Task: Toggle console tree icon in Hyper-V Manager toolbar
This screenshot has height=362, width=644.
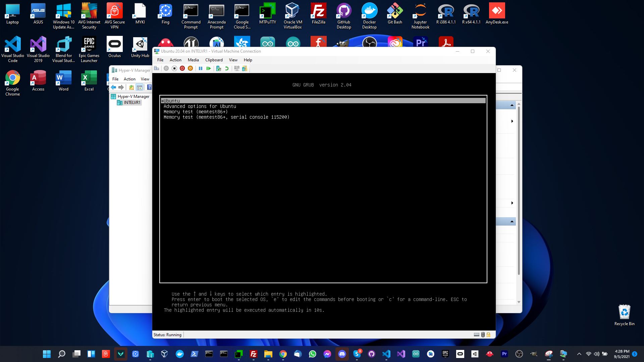Action: tap(140, 87)
